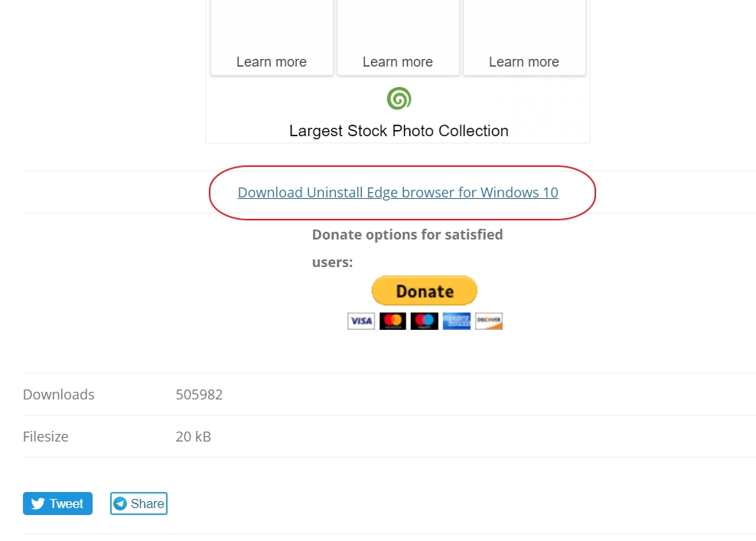Viewport: 756px width, 541px height.
Task: Click the green spiral logo icon
Action: click(x=399, y=99)
